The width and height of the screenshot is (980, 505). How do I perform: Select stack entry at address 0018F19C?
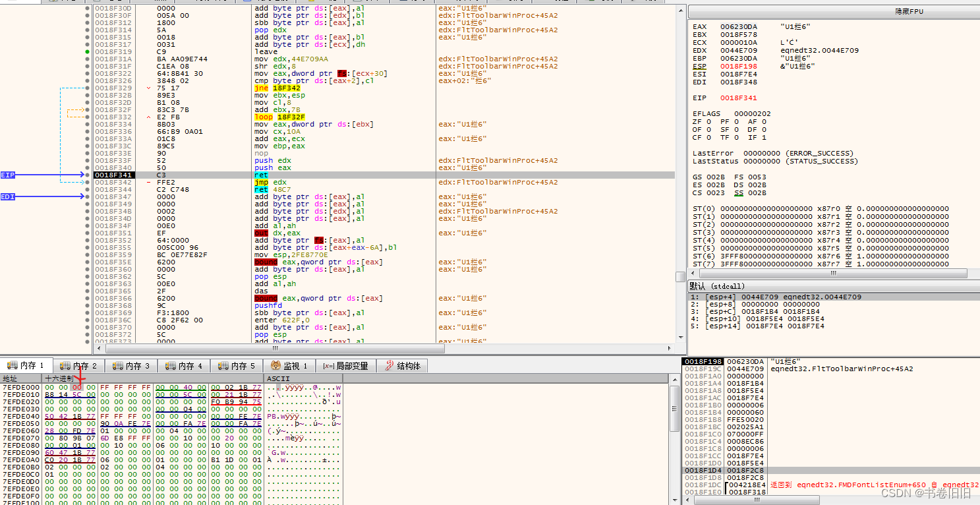click(830, 369)
